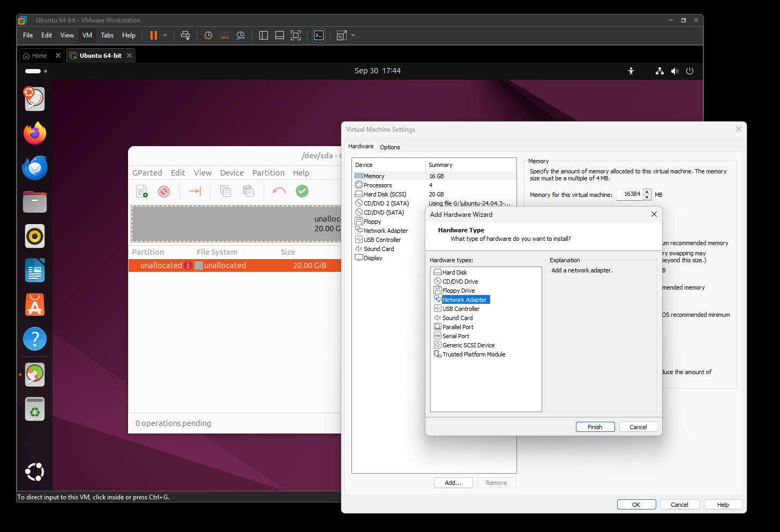Click the GParted apply operations checkmark icon
Viewport: 780px width, 532px height.
coord(302,191)
